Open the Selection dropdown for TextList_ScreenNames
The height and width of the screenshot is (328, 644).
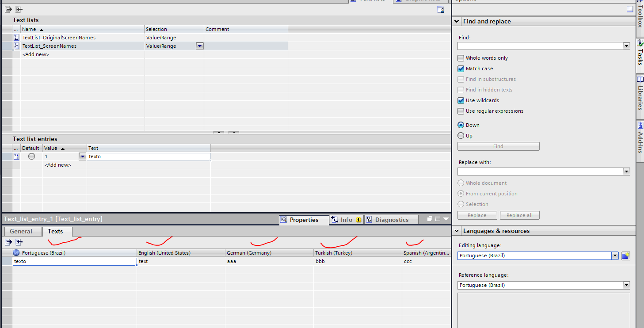(200, 46)
